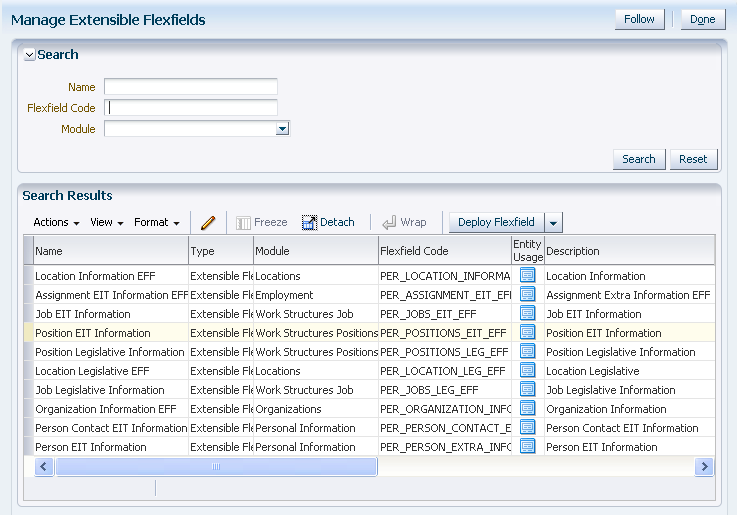Sort by Name column header
The height and width of the screenshot is (515, 737).
[110, 251]
